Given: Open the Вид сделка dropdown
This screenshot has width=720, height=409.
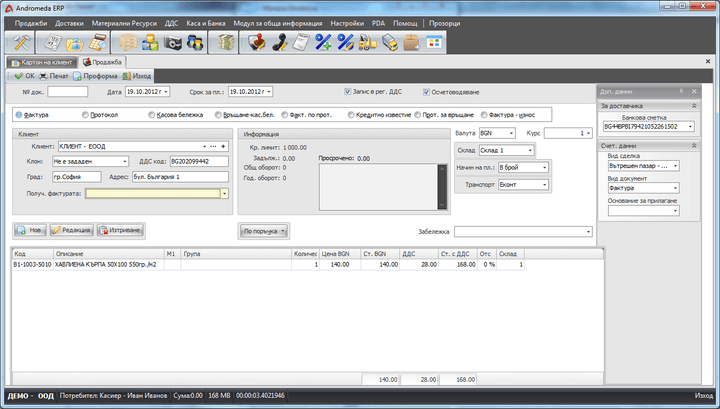Looking at the screenshot, I should [675, 166].
